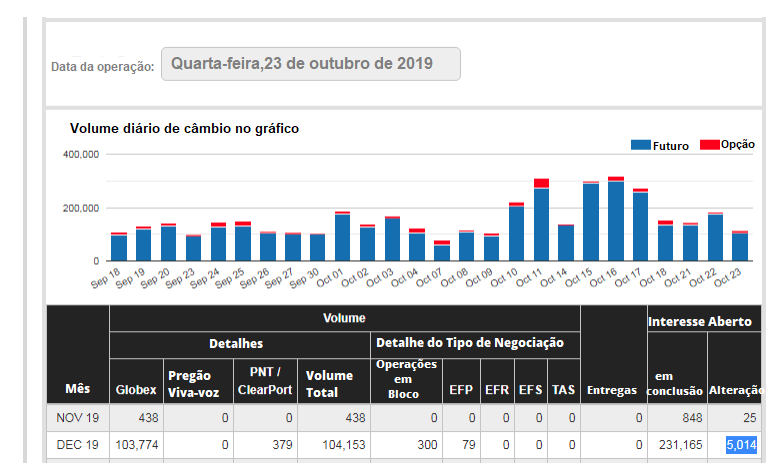Click the 'Oct 16' axis label
780x473 pixels.
[603, 278]
